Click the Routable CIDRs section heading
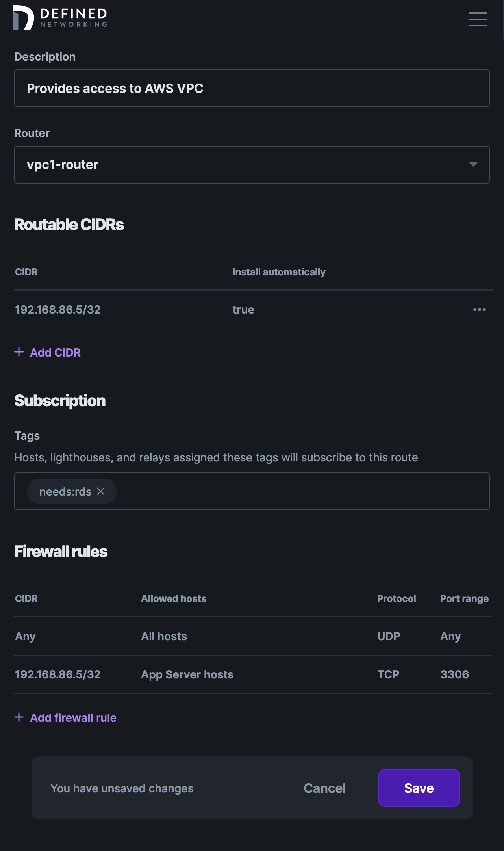 [69, 225]
